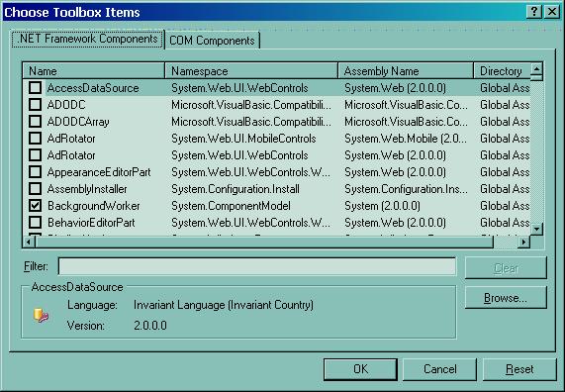Check the AccessDataSource checkbox
Viewport: 565px width, 392px height.
(35, 88)
